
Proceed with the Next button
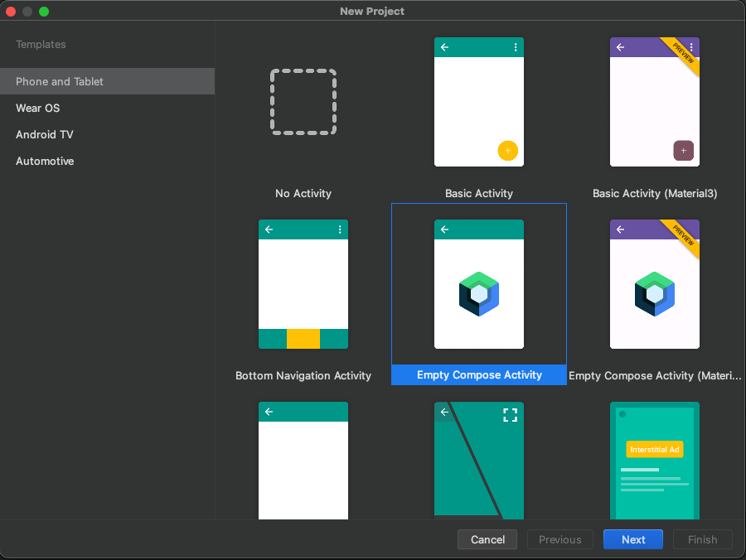pyautogui.click(x=632, y=539)
